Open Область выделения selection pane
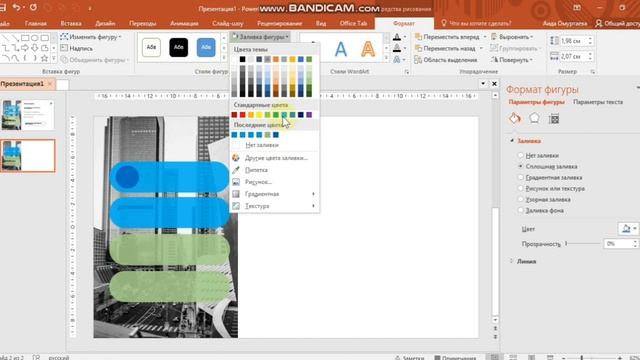Screen dimensions: 640x360 pyautogui.click(x=445, y=60)
